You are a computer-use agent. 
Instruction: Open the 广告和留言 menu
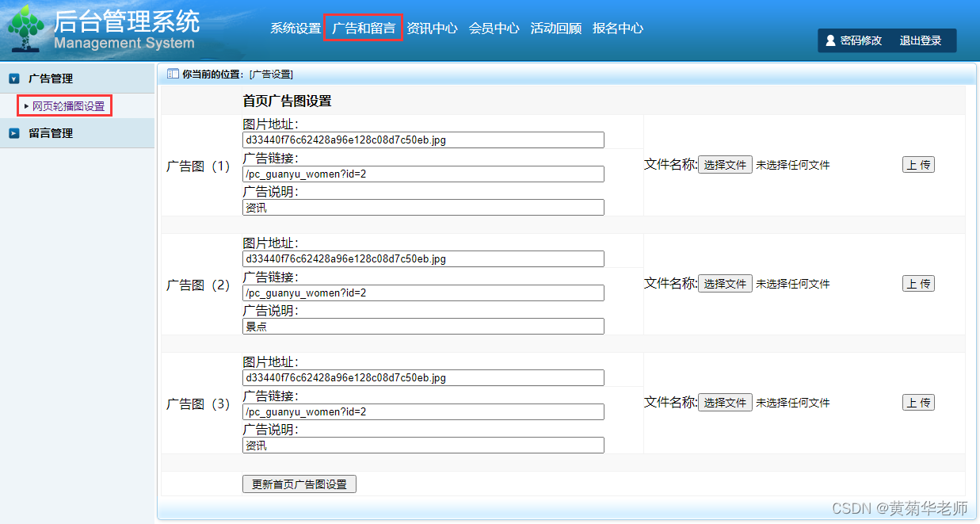(364, 29)
